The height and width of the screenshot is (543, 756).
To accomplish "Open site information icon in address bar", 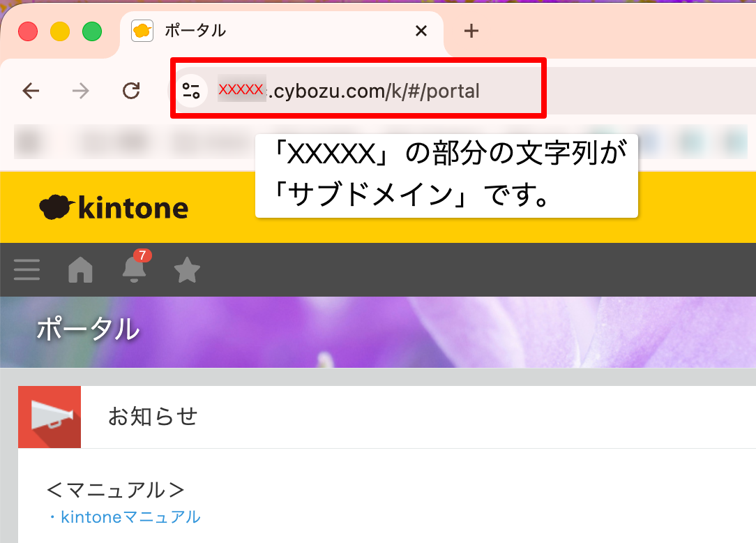I will coord(191,90).
